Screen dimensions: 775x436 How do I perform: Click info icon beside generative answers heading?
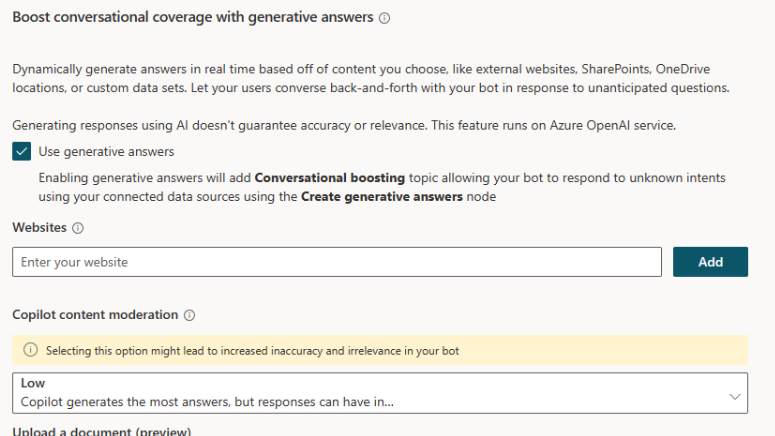385,18
